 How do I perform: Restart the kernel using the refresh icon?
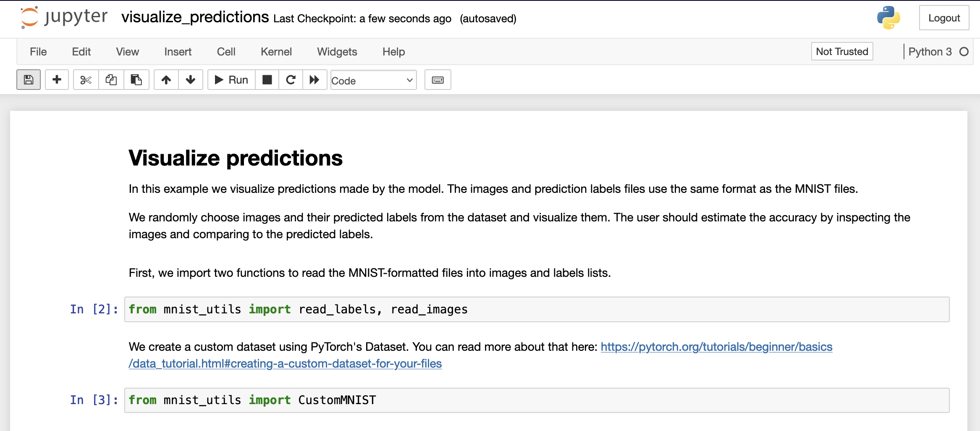coord(291,79)
